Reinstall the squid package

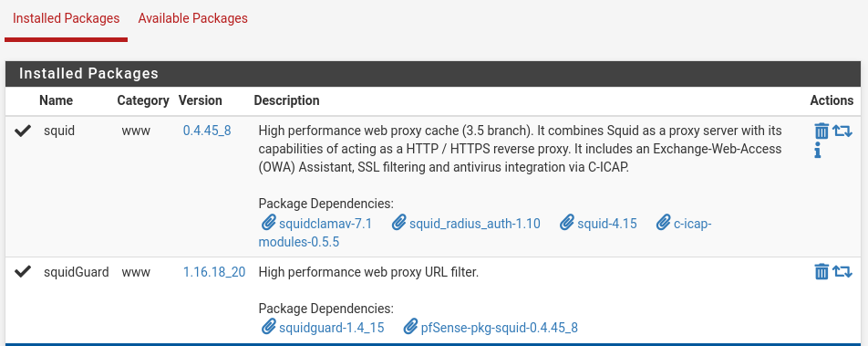(842, 131)
